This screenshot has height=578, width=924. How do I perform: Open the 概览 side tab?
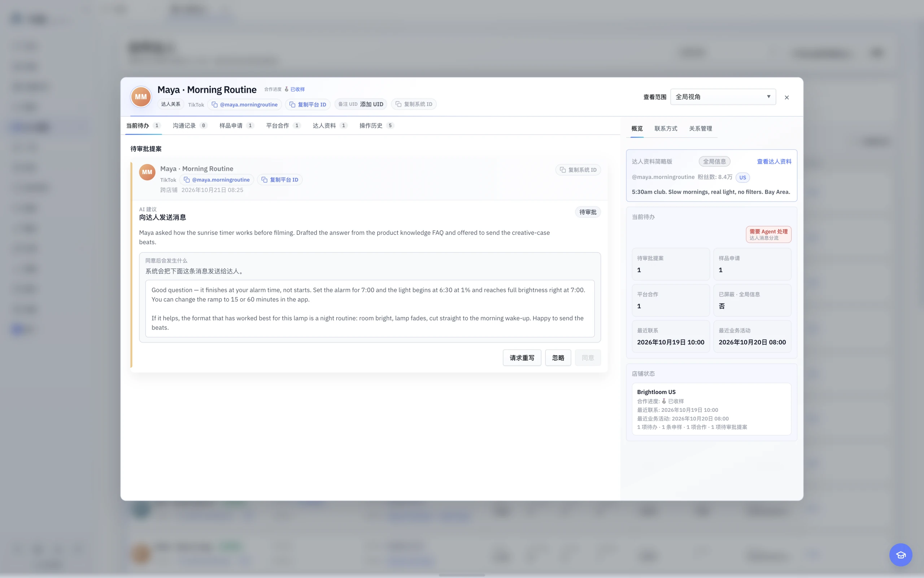pos(637,129)
